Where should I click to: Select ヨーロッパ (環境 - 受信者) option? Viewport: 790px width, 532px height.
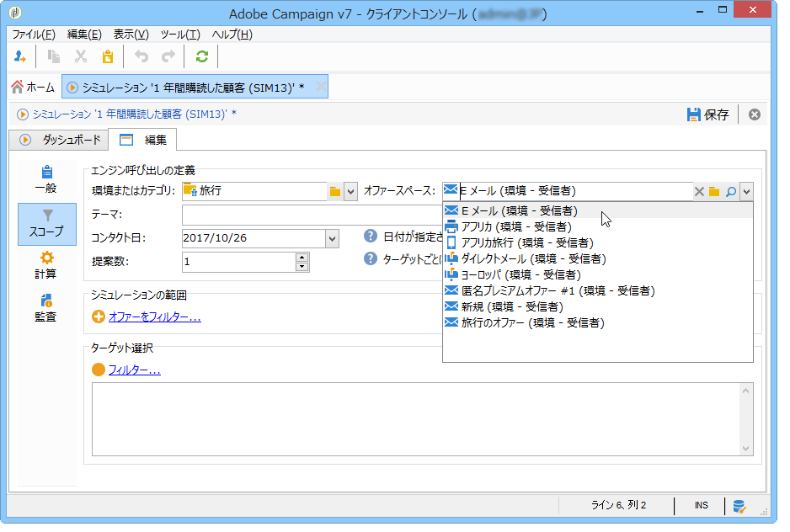tap(597, 275)
